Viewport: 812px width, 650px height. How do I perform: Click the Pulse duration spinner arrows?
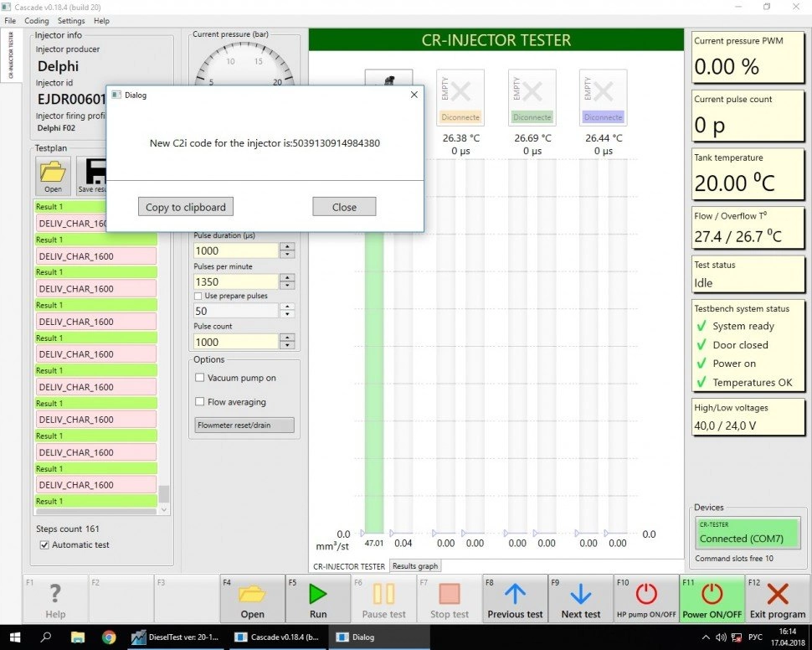[x=287, y=250]
